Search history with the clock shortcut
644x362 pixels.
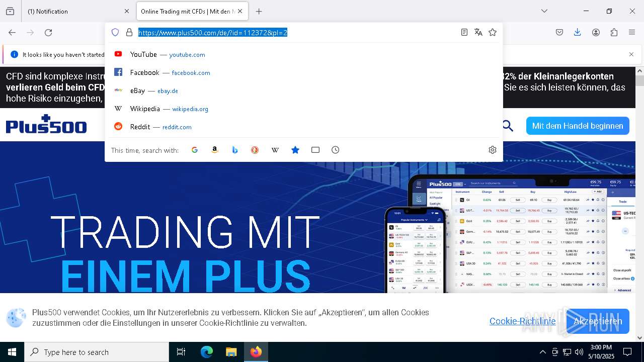point(336,150)
